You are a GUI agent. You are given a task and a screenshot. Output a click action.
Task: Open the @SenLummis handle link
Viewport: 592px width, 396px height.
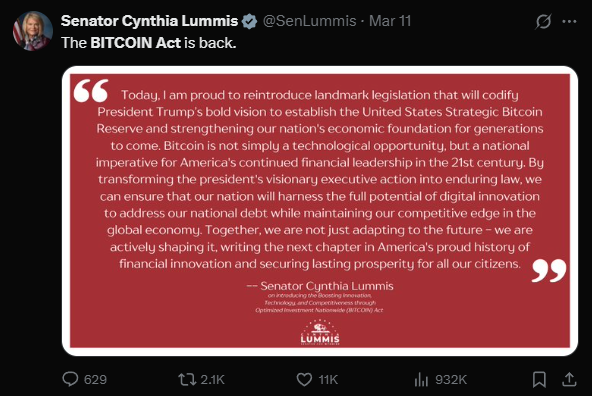[x=309, y=21]
